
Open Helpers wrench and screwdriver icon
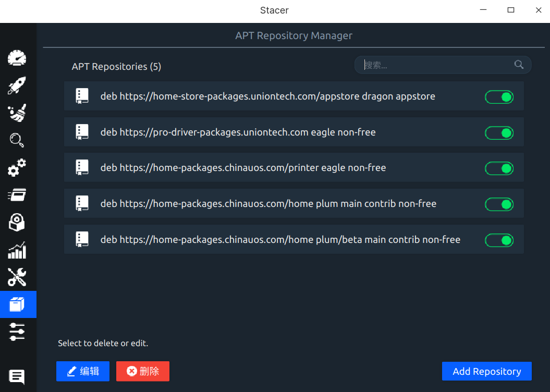17,277
